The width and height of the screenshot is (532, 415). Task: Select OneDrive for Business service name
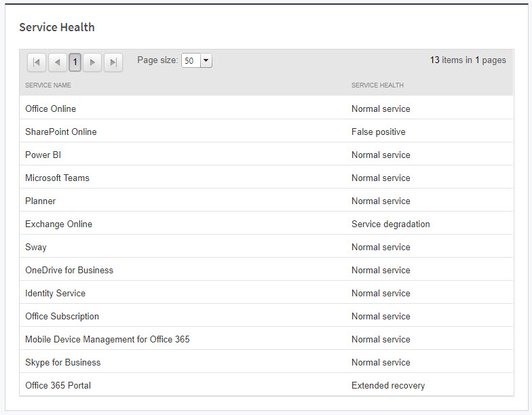tap(69, 270)
